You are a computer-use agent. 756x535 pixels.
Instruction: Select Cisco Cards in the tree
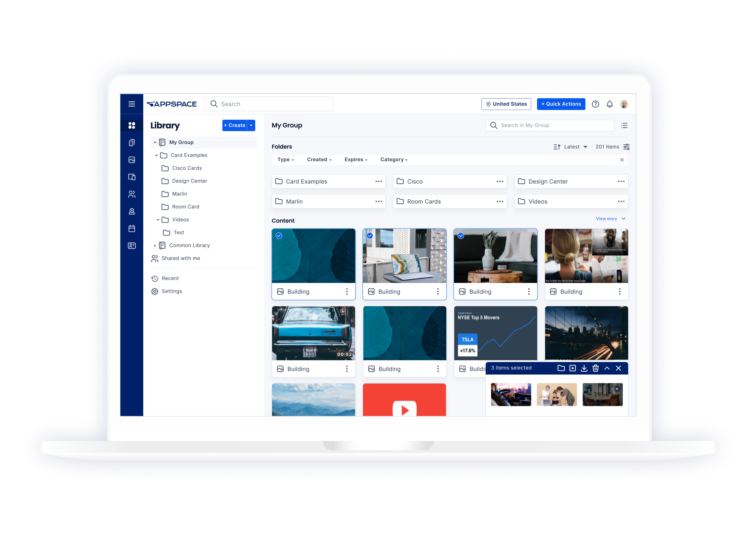pyautogui.click(x=187, y=168)
